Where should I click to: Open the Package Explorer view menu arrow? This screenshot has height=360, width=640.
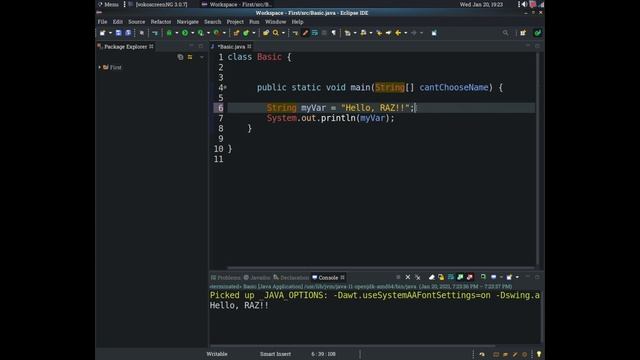pos(202,57)
